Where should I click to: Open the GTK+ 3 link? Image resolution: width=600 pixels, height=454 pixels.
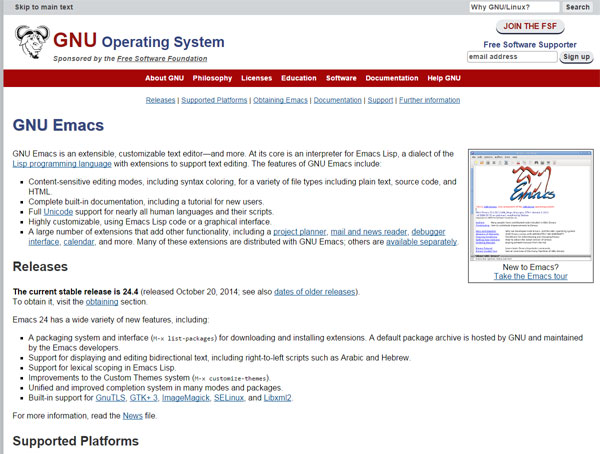143,398
